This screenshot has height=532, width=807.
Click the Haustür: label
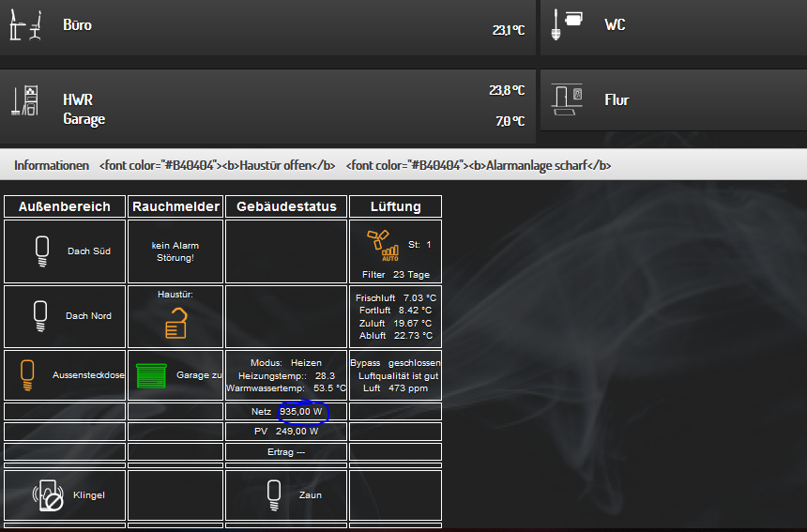pyautogui.click(x=175, y=295)
